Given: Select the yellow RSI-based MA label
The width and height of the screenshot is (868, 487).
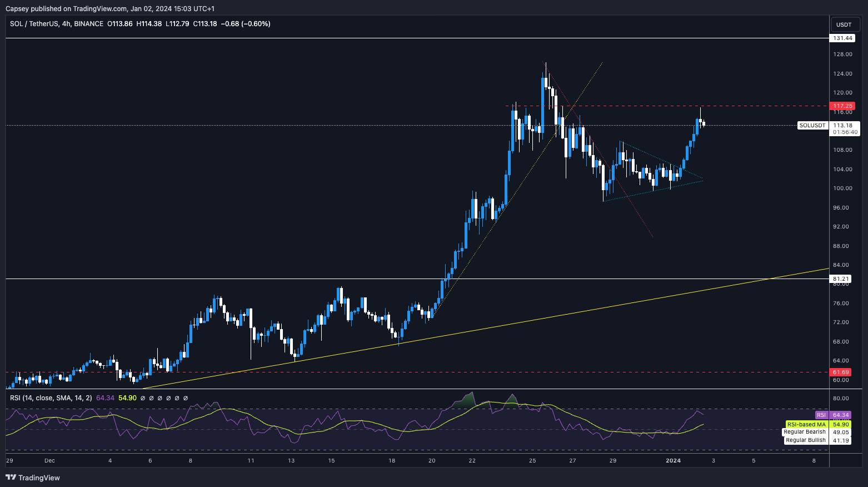Looking at the screenshot, I should pos(806,424).
